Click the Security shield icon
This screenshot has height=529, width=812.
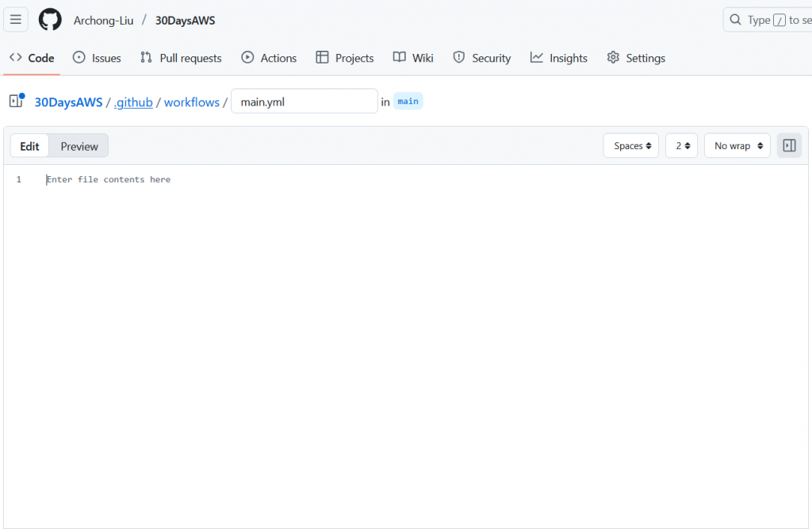coord(459,57)
